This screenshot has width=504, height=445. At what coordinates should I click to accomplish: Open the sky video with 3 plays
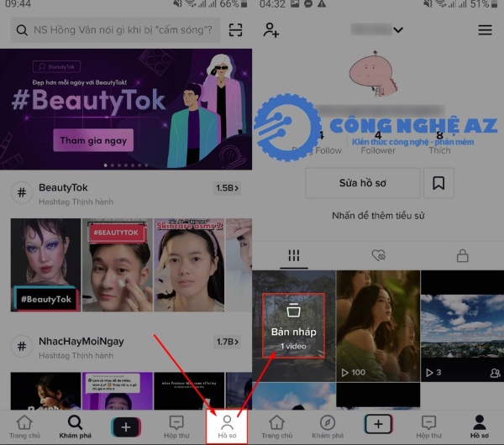(462, 326)
